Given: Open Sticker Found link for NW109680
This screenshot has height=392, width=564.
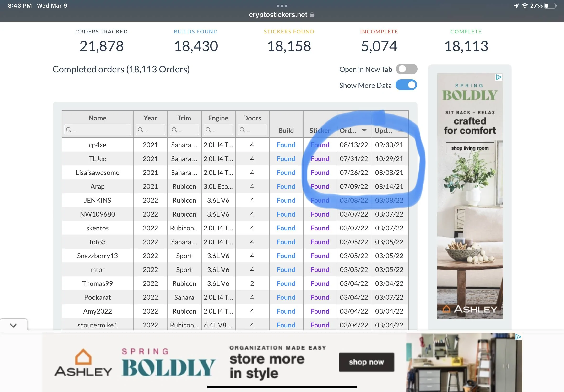Looking at the screenshot, I should (x=320, y=214).
